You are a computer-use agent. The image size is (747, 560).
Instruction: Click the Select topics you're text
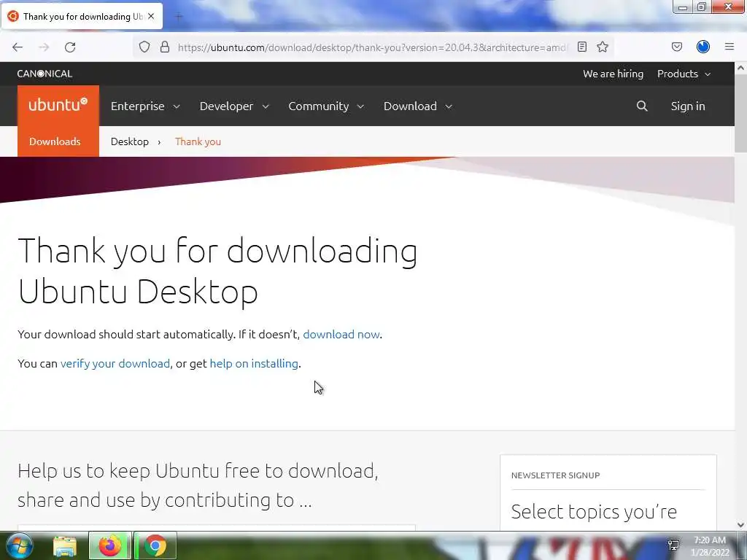point(594,512)
